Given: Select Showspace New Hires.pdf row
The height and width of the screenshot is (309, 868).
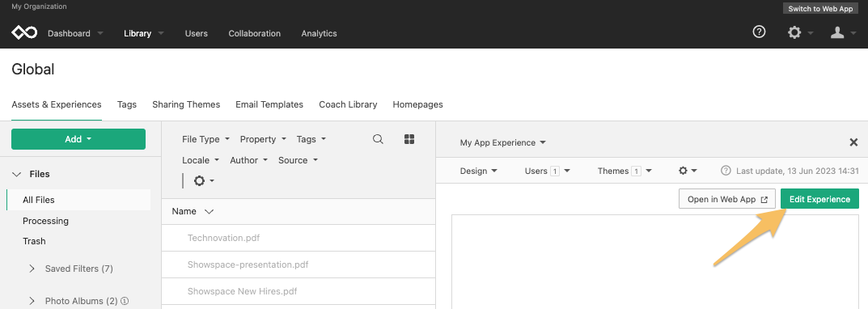Looking at the screenshot, I should point(299,291).
